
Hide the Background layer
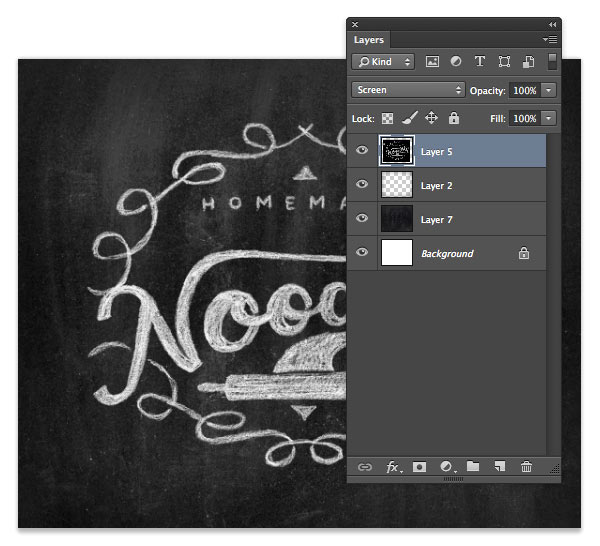tap(362, 253)
